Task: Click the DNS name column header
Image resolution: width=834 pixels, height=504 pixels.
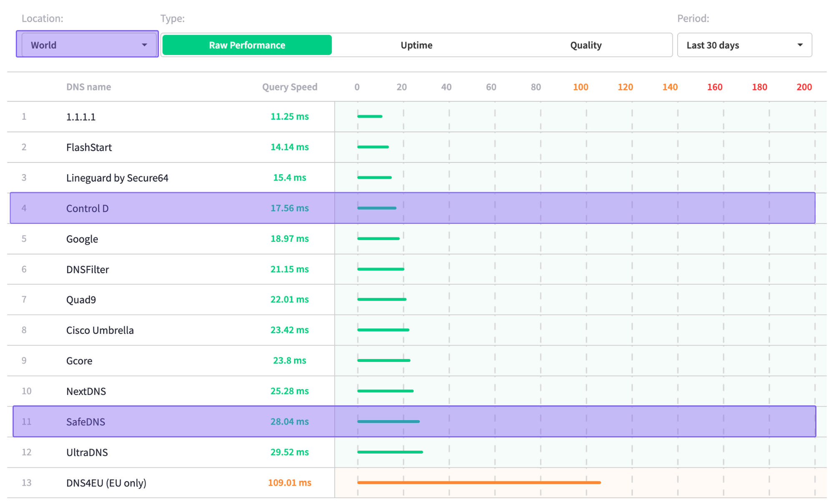Action: coord(88,87)
